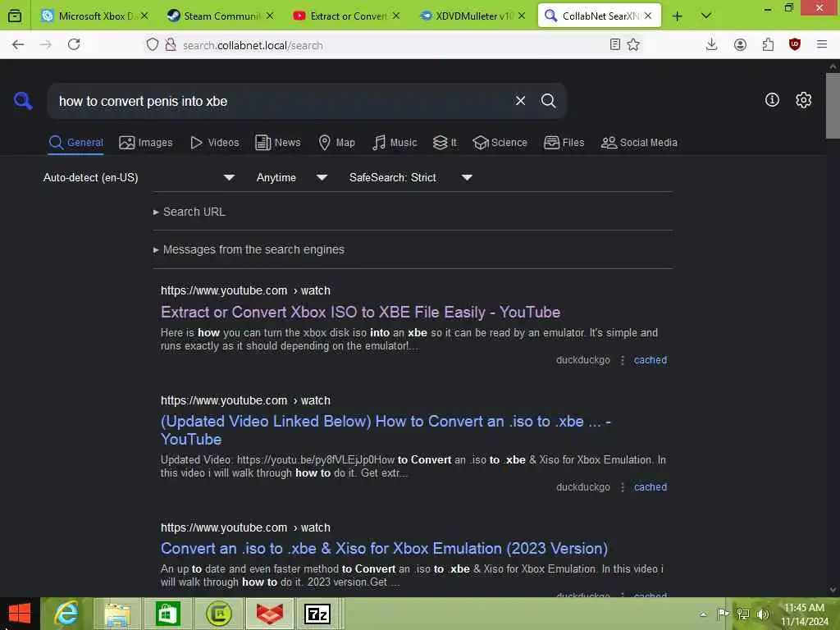Open cached link for second result

coord(651,487)
